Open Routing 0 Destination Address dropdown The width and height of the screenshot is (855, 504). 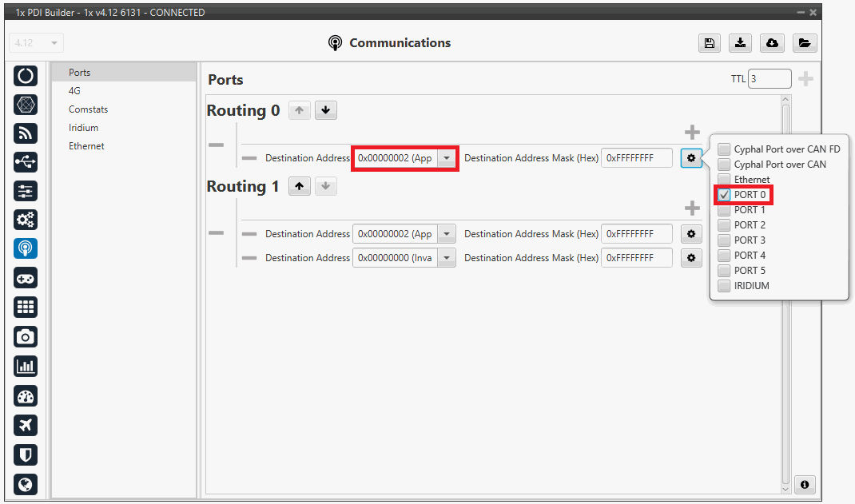click(447, 158)
